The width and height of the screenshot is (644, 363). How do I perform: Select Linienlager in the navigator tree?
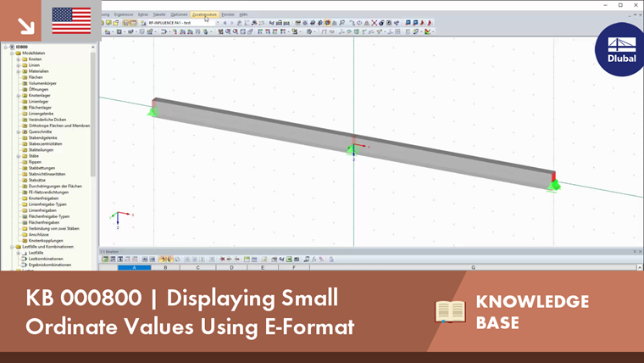(38, 102)
